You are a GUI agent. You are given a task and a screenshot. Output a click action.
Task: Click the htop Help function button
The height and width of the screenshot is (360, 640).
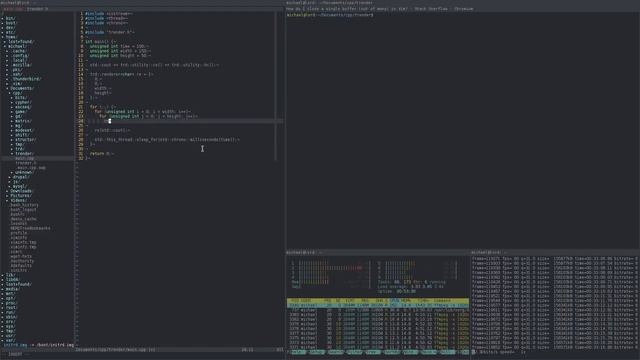[298, 352]
